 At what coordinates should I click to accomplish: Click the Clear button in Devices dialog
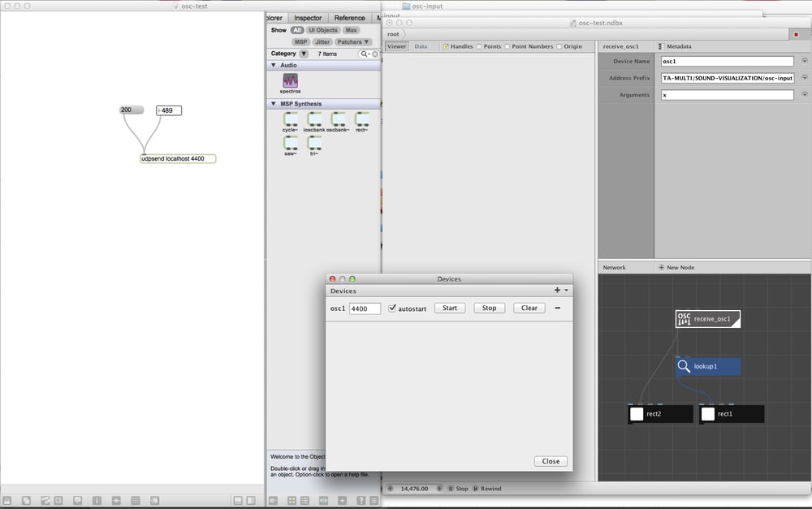tap(529, 308)
